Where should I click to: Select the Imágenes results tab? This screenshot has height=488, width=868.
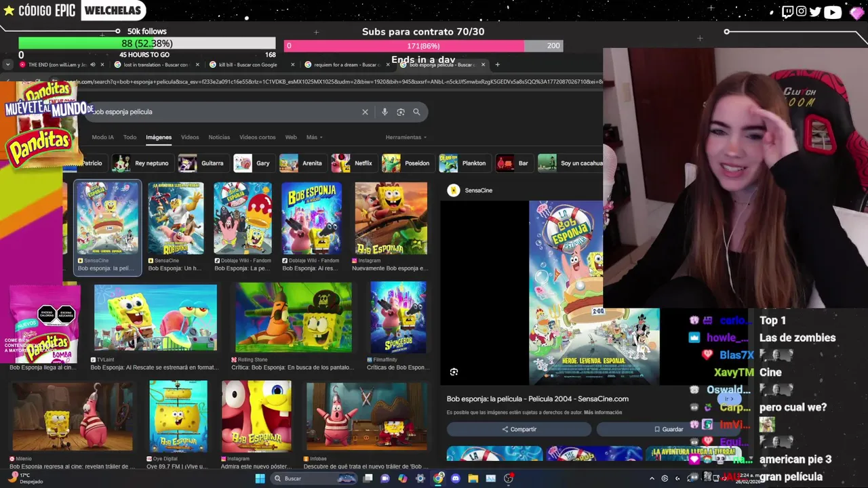coord(159,137)
